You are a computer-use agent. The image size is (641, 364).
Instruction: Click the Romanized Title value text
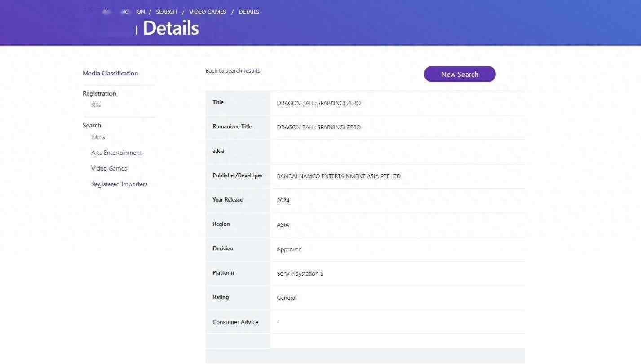(318, 127)
